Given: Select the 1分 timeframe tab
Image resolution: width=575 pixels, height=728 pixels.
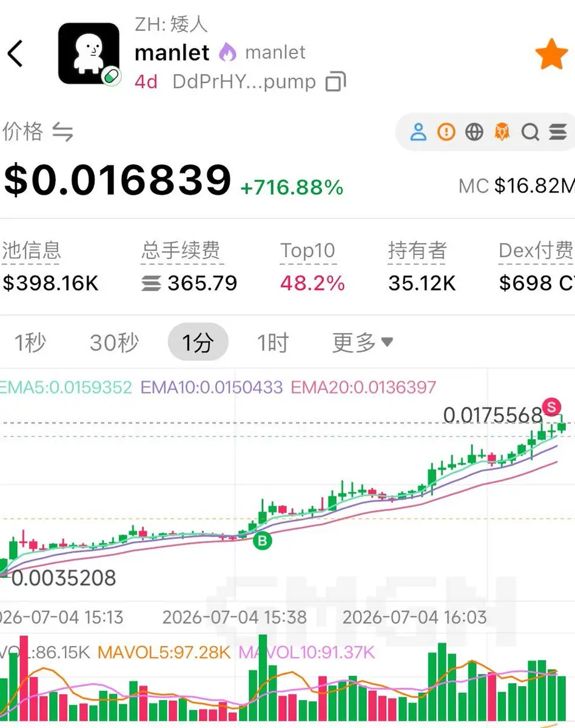Looking at the screenshot, I should tap(198, 343).
